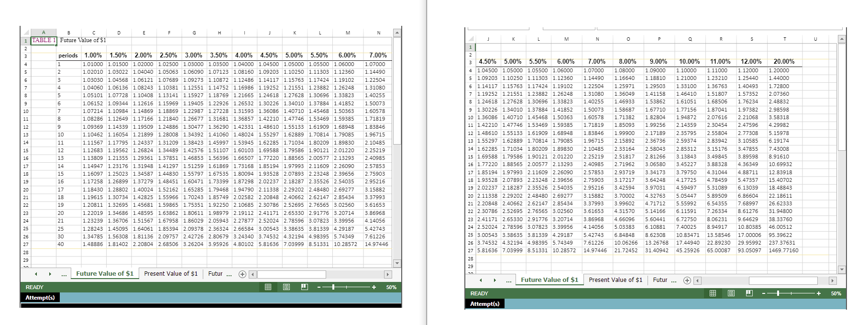
Task: Select column U header in right window
Action: (x=815, y=39)
